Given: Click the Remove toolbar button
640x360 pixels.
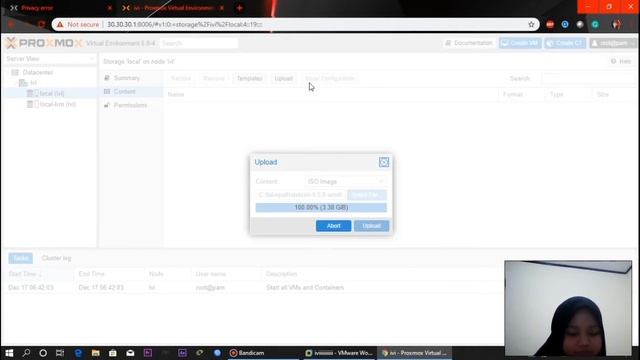Looking at the screenshot, I should tap(214, 78).
